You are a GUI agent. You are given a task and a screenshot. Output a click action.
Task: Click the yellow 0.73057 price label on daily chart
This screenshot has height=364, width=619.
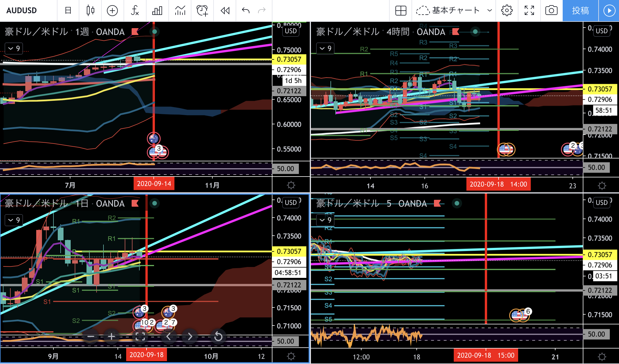click(x=289, y=251)
